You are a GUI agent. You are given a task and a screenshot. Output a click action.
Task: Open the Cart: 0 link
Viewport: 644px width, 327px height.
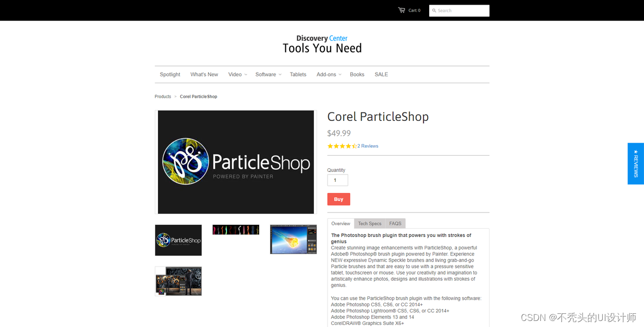[x=415, y=11]
